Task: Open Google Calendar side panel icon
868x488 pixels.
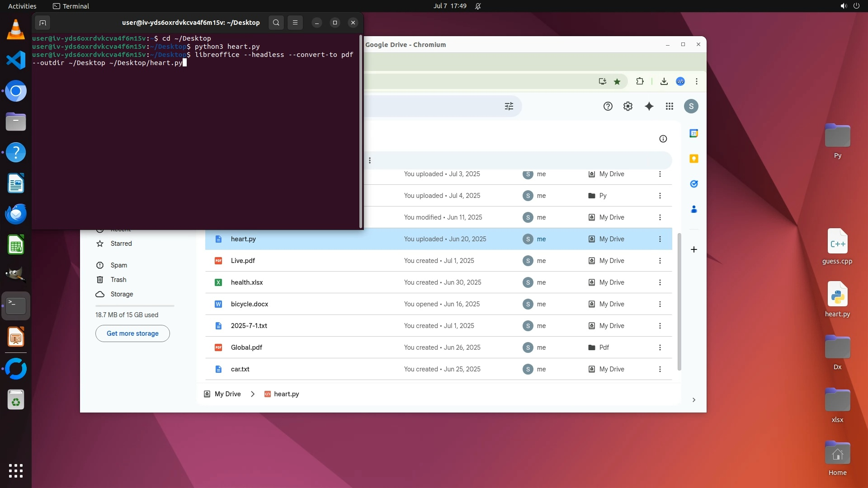Action: 693,133
